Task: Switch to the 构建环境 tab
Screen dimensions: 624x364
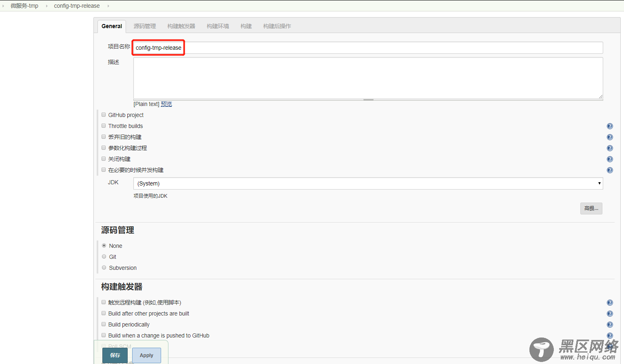Action: click(x=218, y=26)
